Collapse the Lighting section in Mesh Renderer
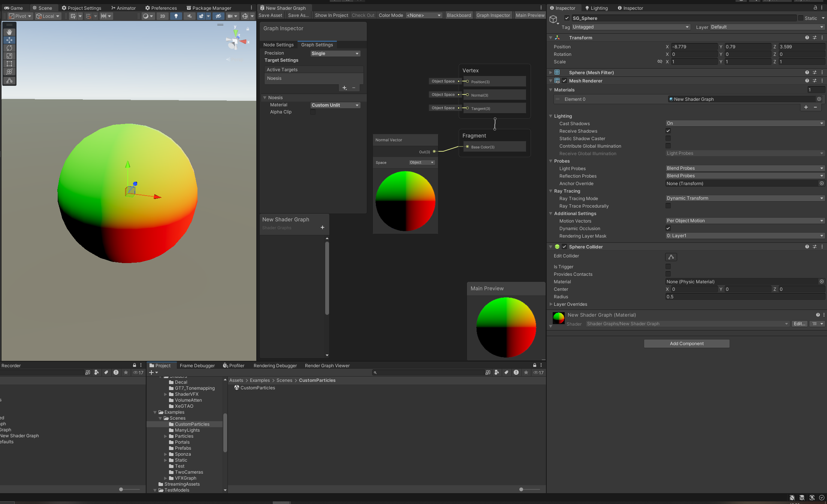 pos(551,116)
